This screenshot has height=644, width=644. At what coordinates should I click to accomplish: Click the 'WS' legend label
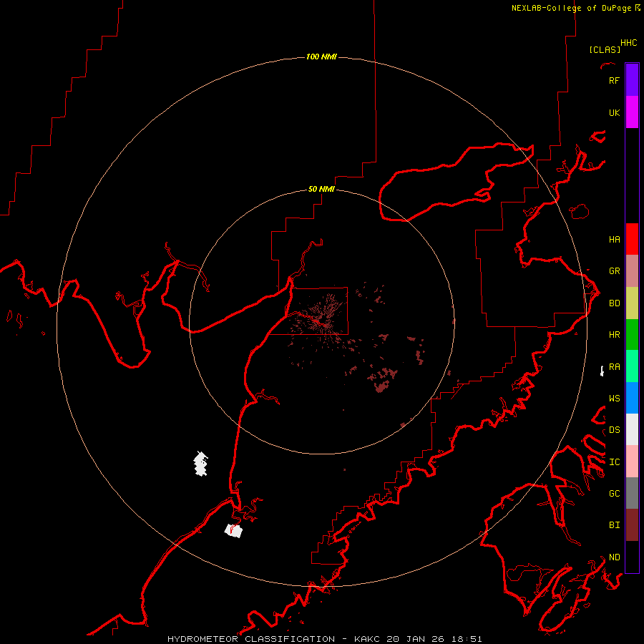[614, 398]
